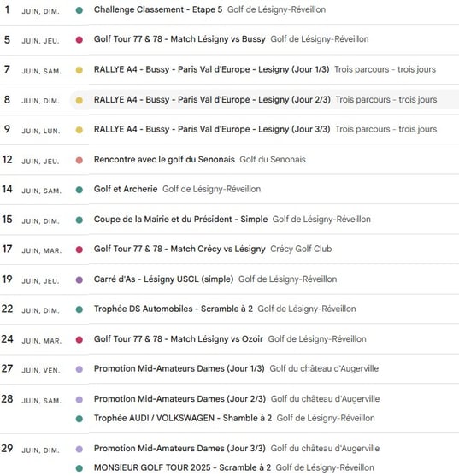Open Match Crécy vs Lésigny event

tap(213, 249)
